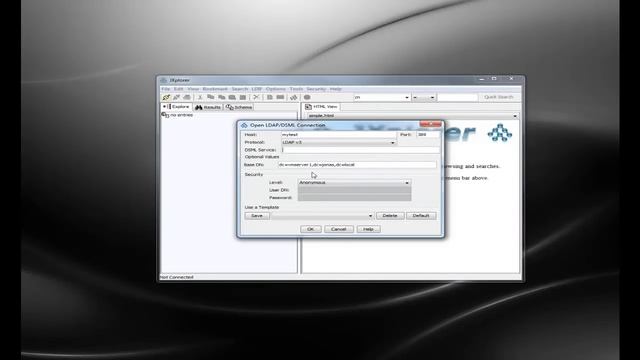
Task: Select the HTML View tab
Action: click(x=322, y=107)
